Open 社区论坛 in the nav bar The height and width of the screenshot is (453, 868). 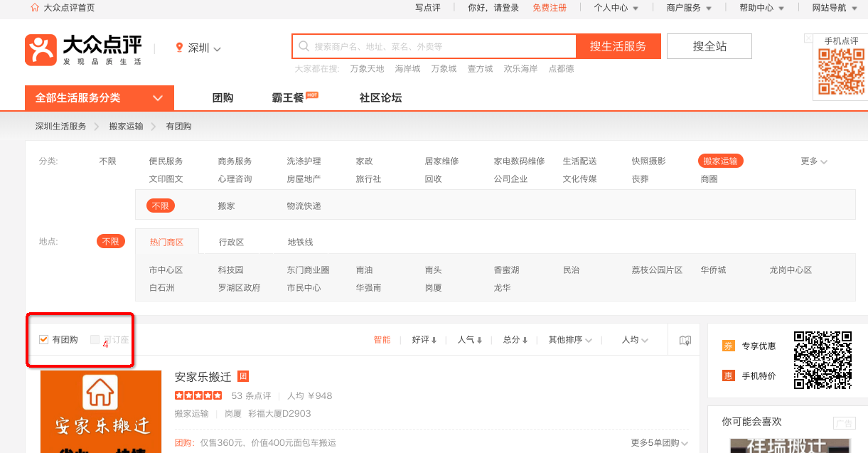click(x=380, y=98)
